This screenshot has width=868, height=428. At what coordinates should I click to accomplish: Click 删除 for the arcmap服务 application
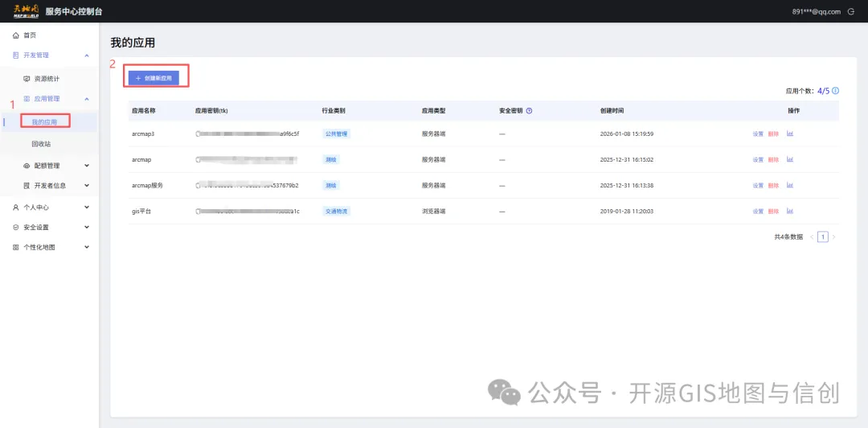(x=773, y=186)
